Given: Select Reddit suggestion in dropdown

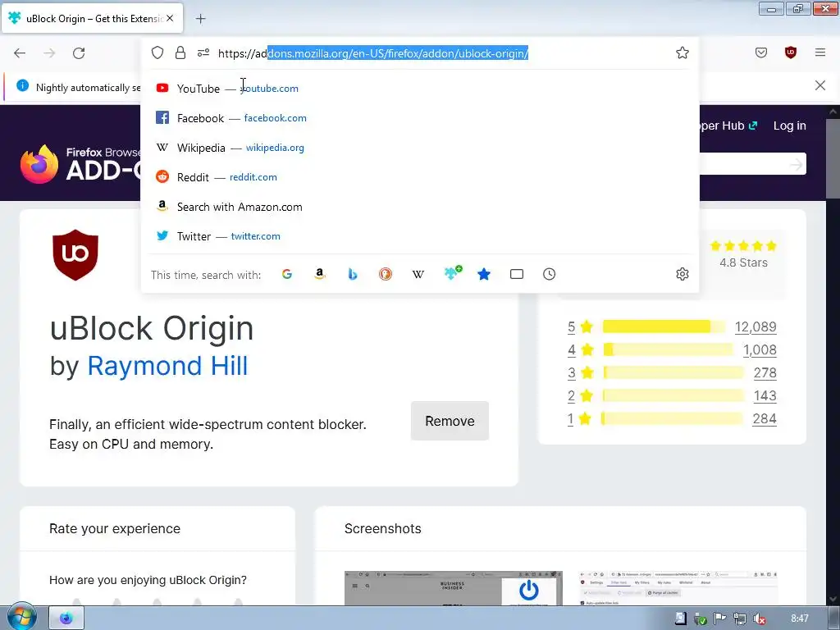Looking at the screenshot, I should coord(419,177).
